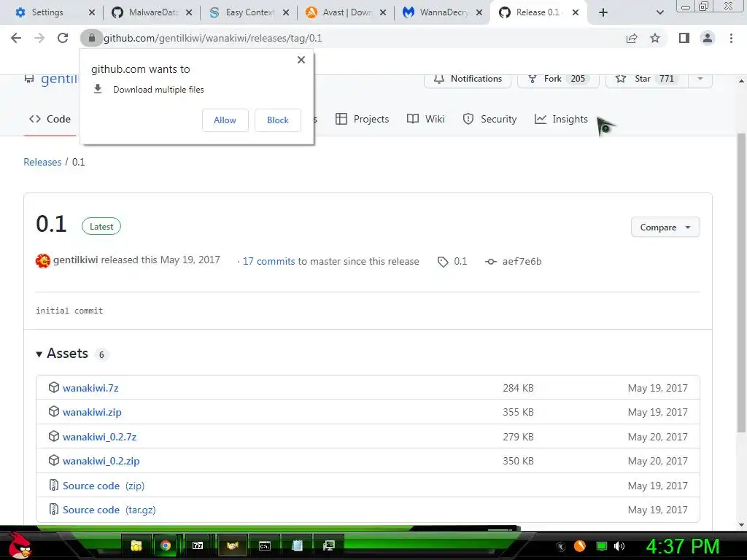
Task: Go to the Releases breadcrumb link
Action: [42, 162]
